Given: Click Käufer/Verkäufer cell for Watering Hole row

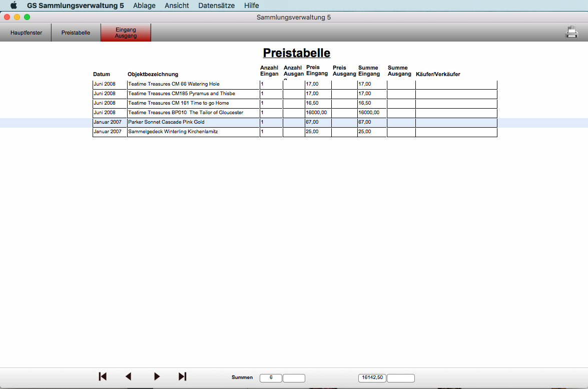Looking at the screenshot, I should coord(456,84).
